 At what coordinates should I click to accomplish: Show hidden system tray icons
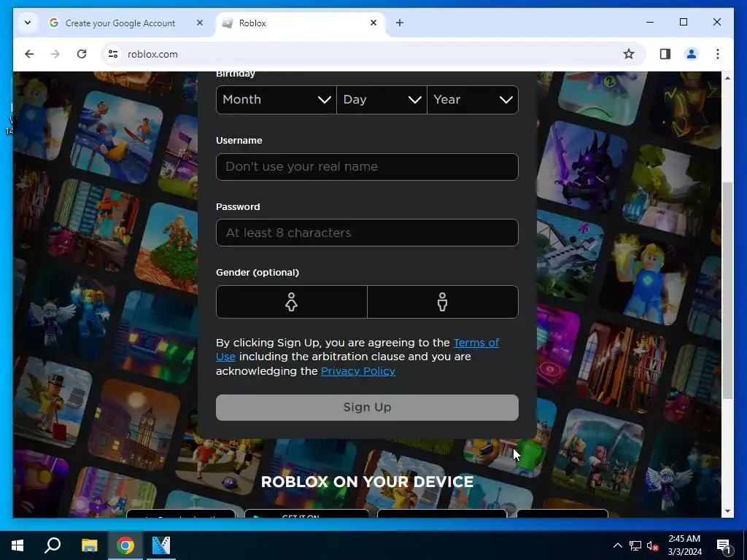click(617, 545)
